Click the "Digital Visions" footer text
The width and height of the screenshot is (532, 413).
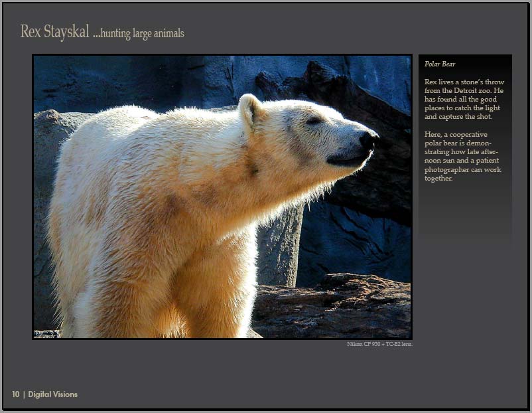point(53,394)
